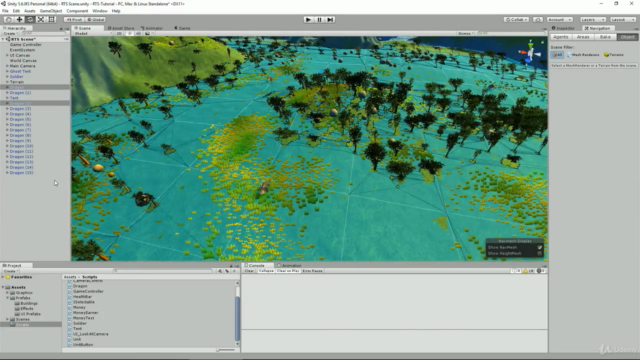Open Unity cloud services icon

[538, 20]
